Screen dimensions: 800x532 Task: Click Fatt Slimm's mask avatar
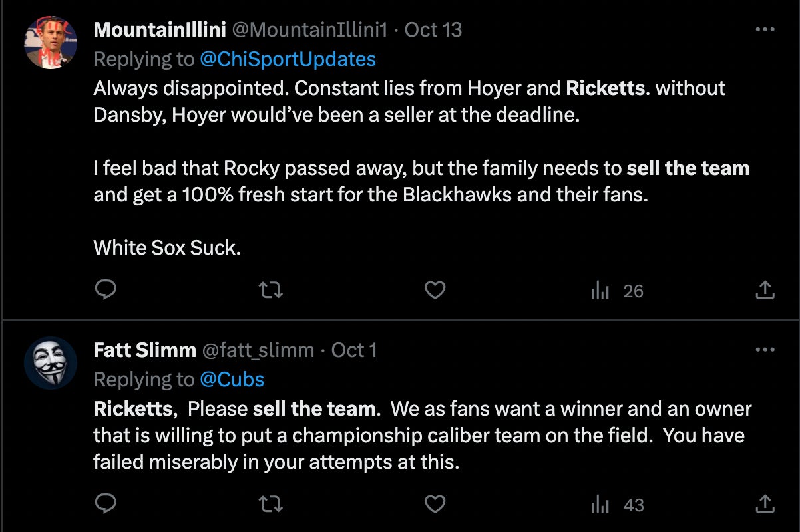pyautogui.click(x=51, y=363)
